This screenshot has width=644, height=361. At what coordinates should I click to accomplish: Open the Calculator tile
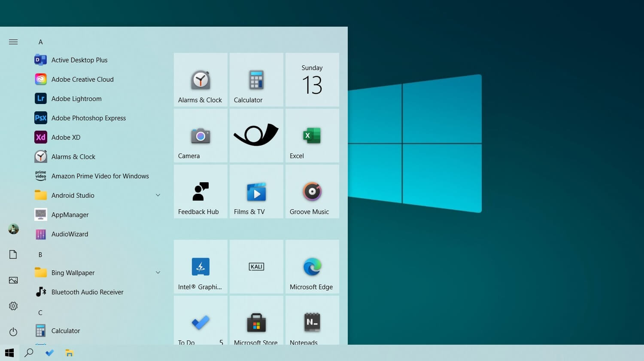(256, 80)
